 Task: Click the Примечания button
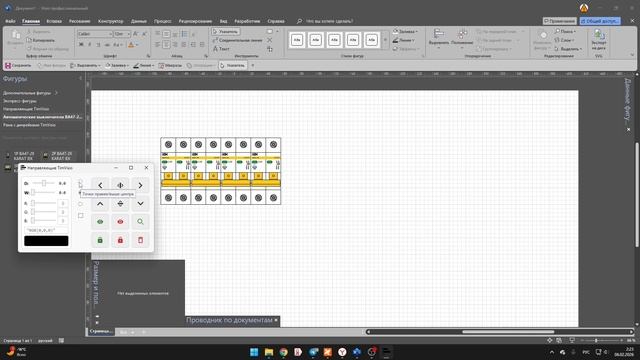559,21
